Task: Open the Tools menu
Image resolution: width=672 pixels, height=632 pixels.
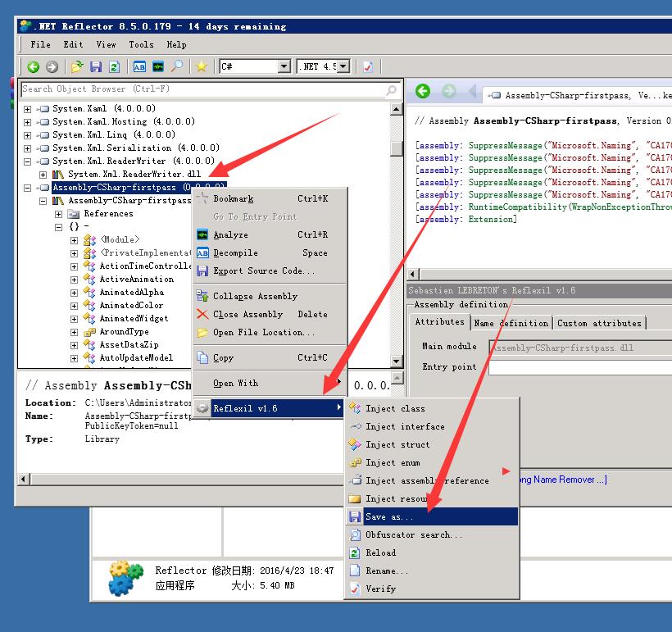Action: tap(140, 45)
